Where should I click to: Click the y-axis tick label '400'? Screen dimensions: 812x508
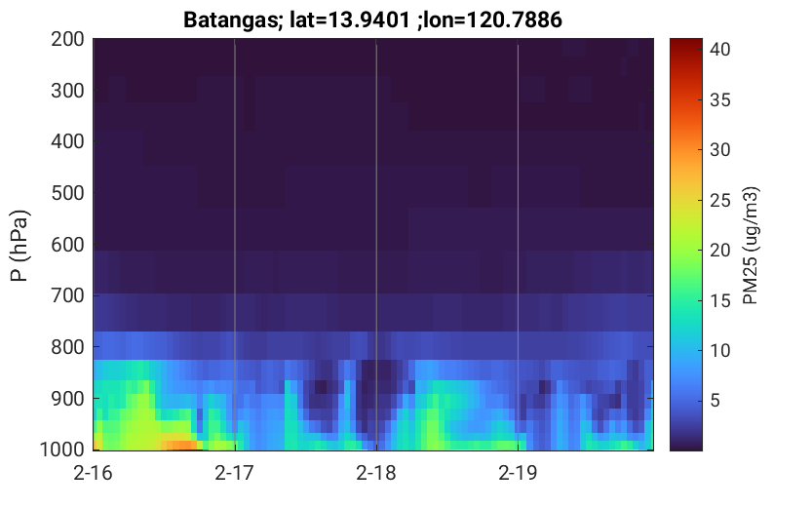click(67, 141)
